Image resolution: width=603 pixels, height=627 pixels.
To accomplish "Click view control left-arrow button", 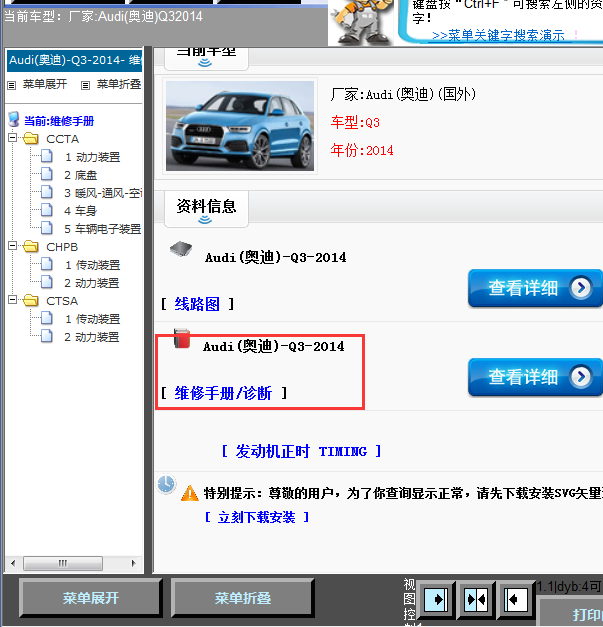I will [x=515, y=599].
